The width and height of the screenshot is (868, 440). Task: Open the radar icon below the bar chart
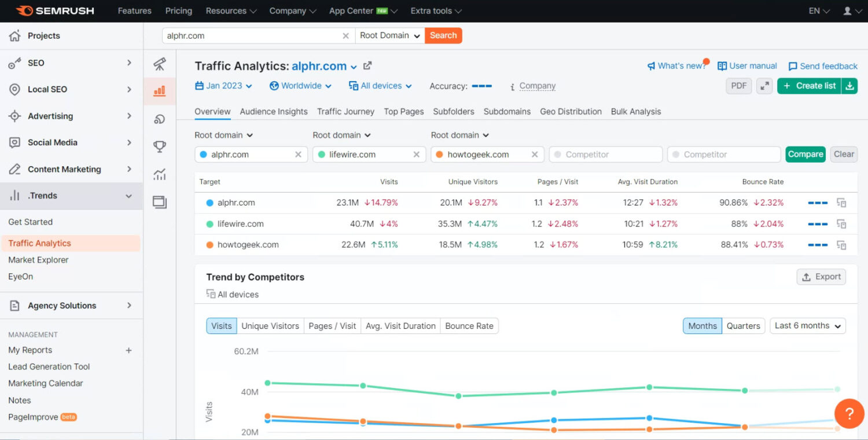click(x=160, y=119)
